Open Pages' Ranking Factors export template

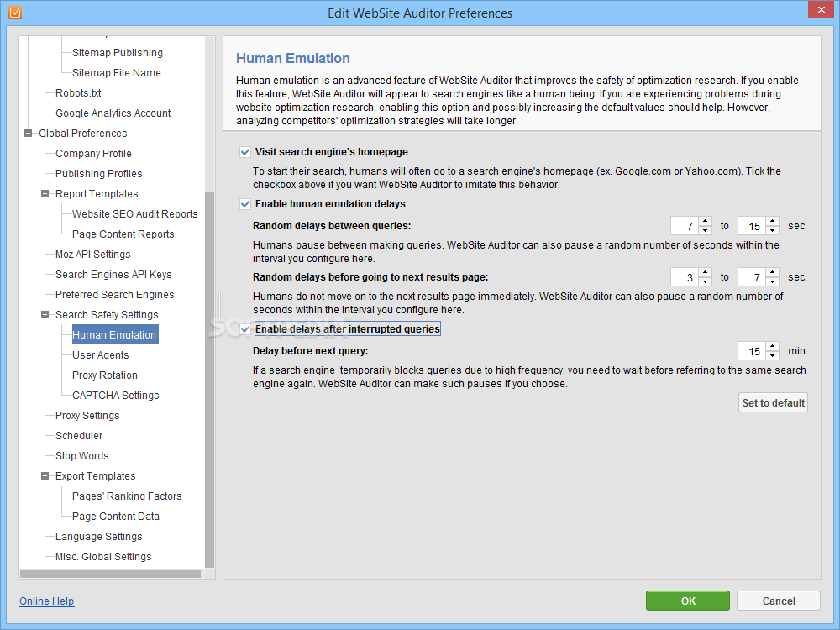point(127,496)
